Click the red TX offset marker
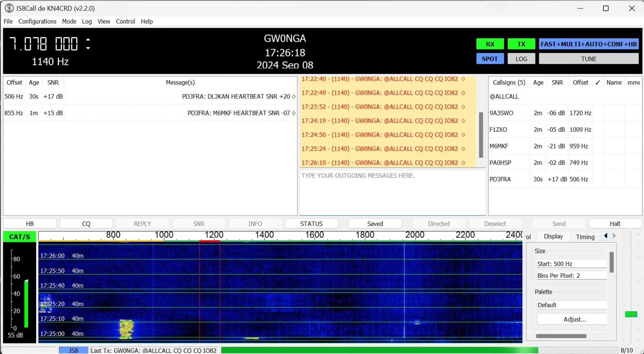Image resolution: width=644 pixels, height=354 pixels. [209, 241]
